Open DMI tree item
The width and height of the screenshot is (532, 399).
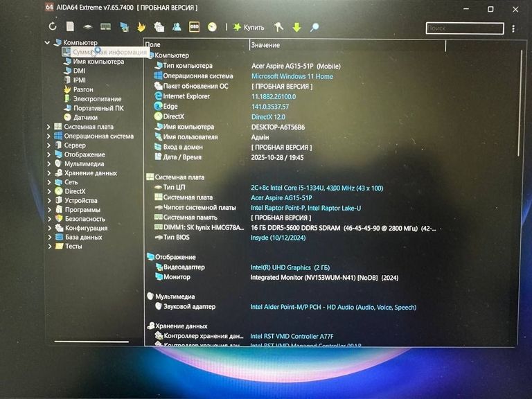(74, 71)
